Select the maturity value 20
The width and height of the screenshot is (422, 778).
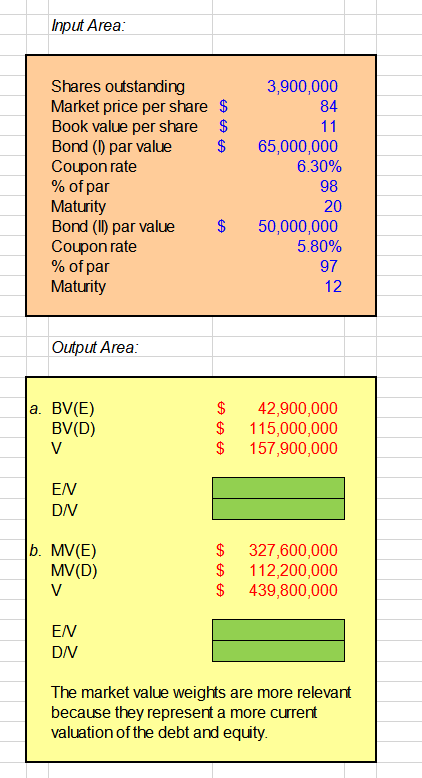click(x=333, y=206)
